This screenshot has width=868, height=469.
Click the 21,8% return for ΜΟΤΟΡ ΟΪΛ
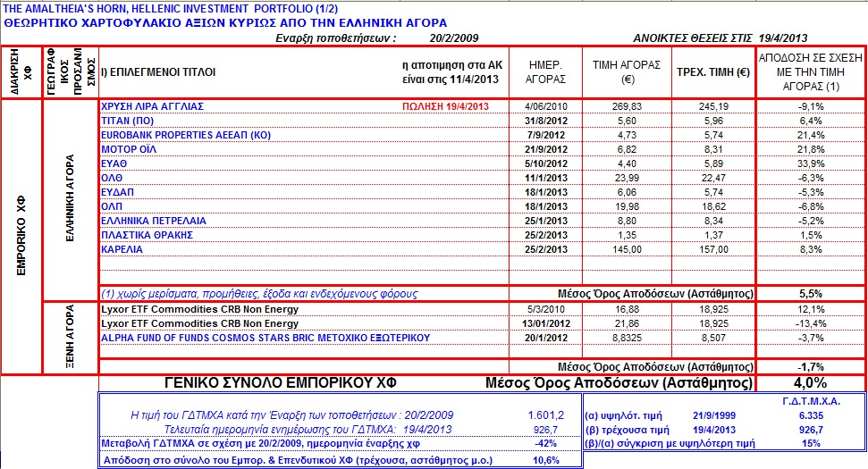[x=811, y=149]
